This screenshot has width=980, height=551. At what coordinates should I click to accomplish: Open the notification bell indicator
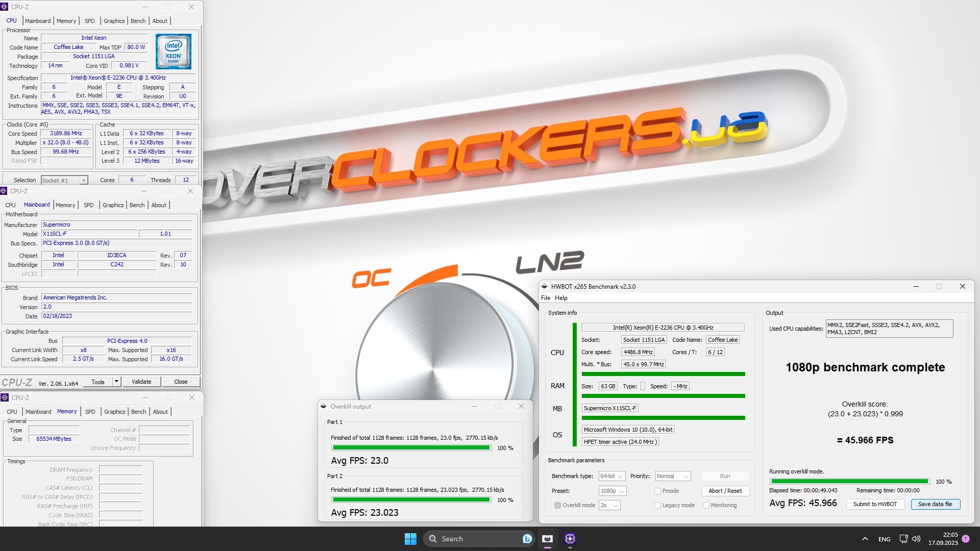pos(966,539)
